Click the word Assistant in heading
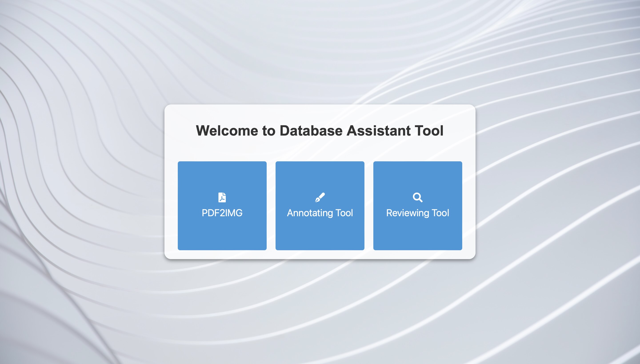 click(378, 131)
